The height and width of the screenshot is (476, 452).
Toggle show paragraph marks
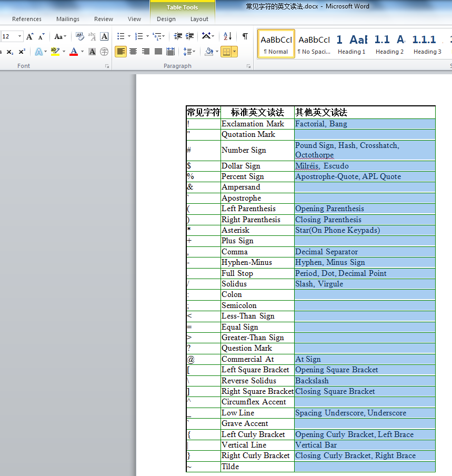pos(245,36)
